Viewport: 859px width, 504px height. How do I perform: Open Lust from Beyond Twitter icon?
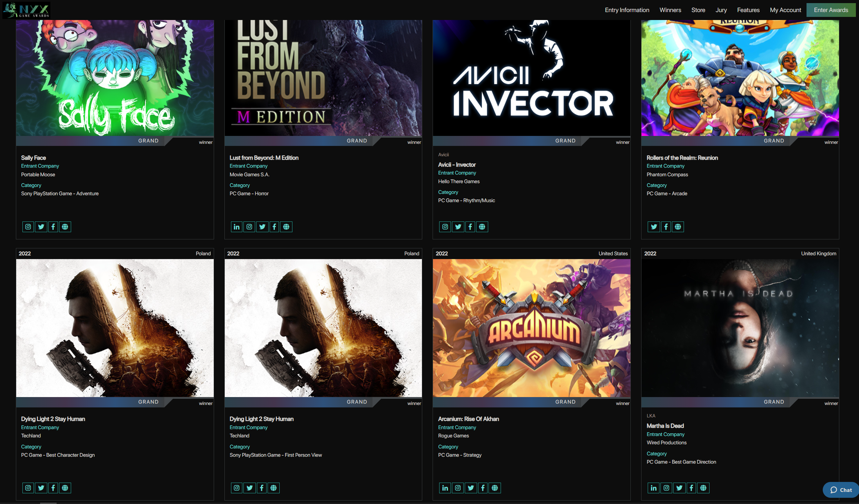pyautogui.click(x=262, y=227)
